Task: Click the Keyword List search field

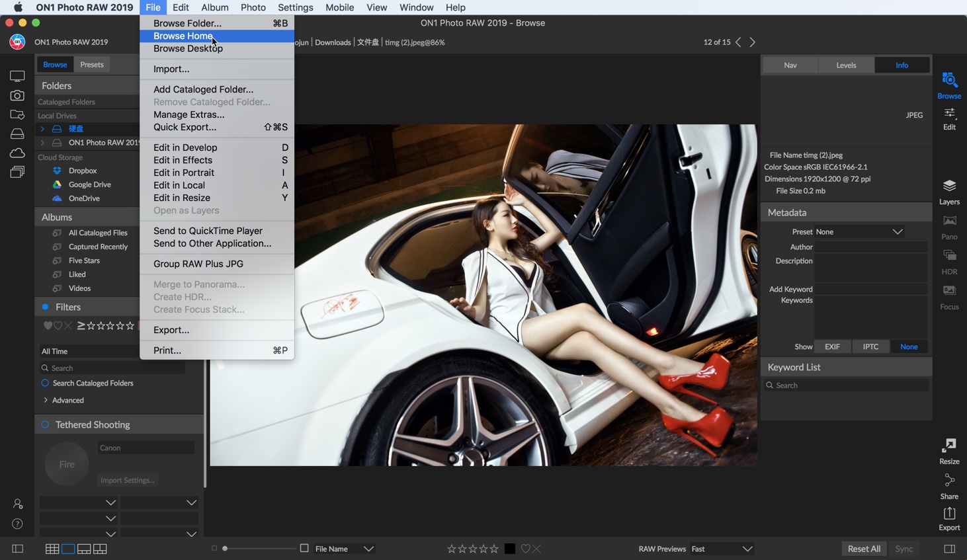Action: 847,385
